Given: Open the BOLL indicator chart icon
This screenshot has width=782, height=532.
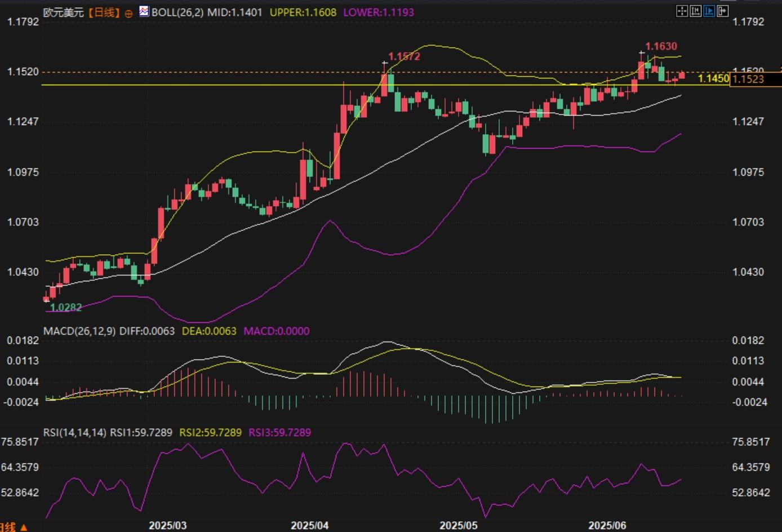Looking at the screenshot, I should click(144, 11).
